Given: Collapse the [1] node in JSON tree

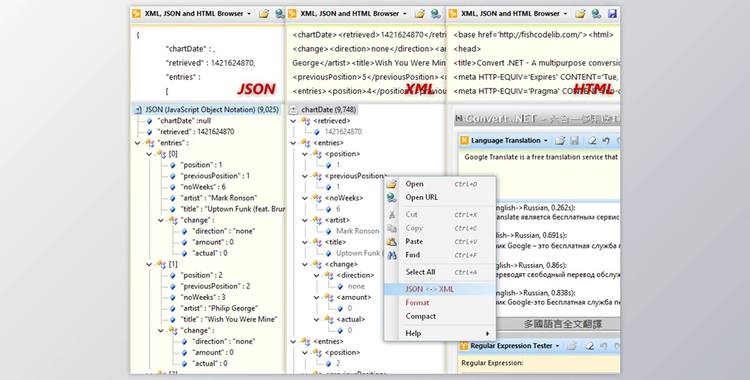Looking at the screenshot, I should (149, 264).
